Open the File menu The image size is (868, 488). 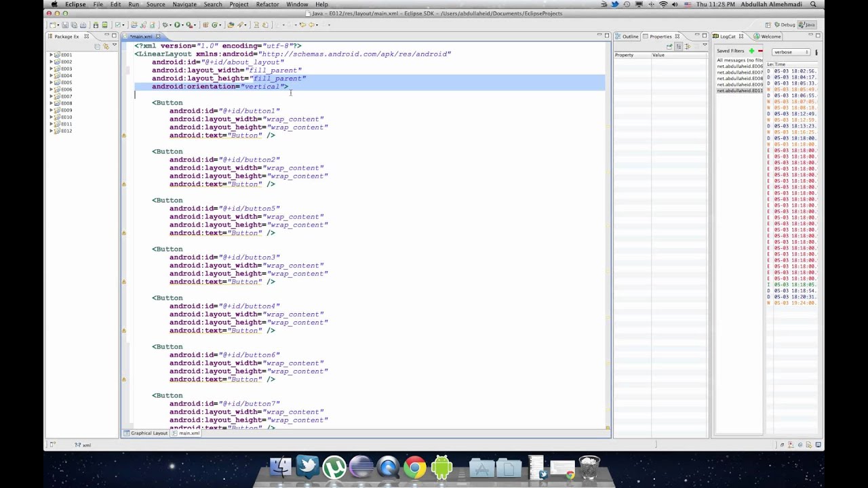point(98,4)
